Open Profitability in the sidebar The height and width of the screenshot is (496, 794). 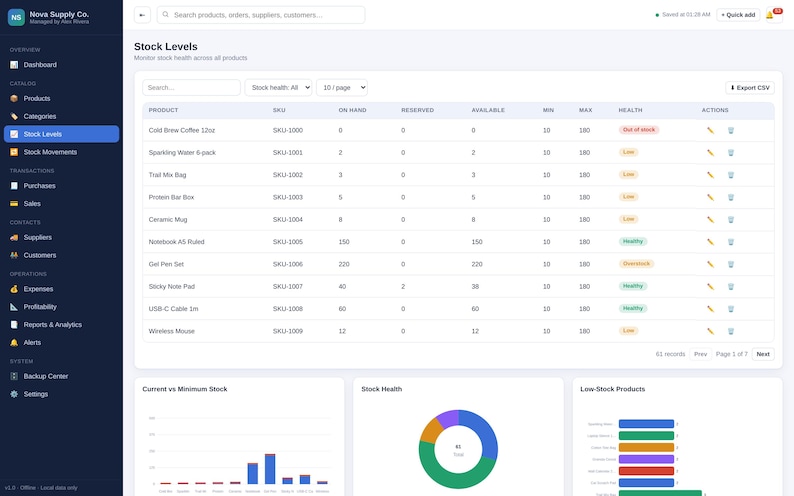(61, 307)
